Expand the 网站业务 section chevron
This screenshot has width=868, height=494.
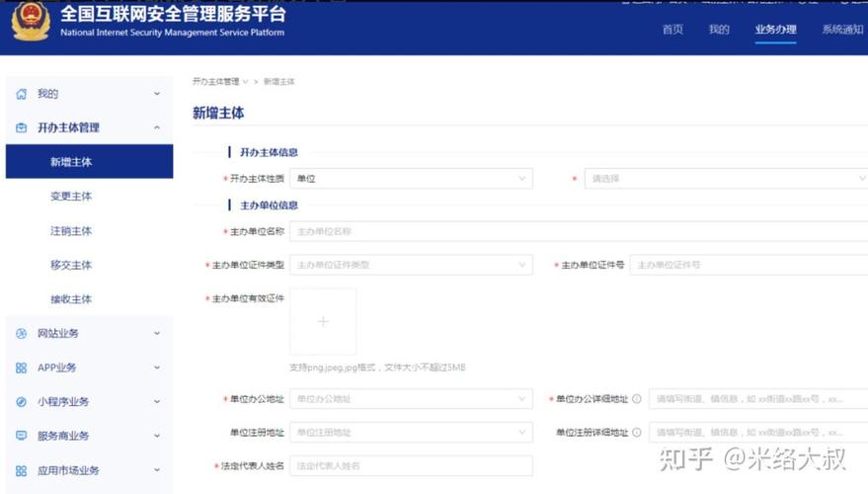[157, 333]
